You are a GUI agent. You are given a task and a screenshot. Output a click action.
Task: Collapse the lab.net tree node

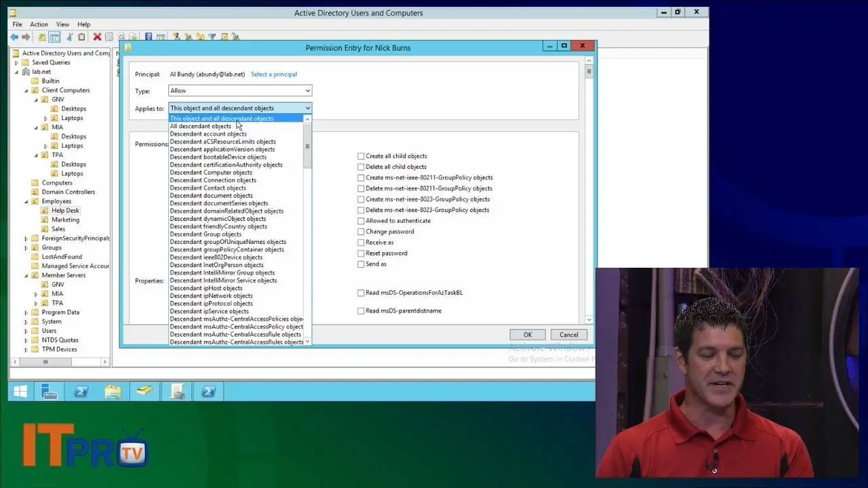[17, 71]
